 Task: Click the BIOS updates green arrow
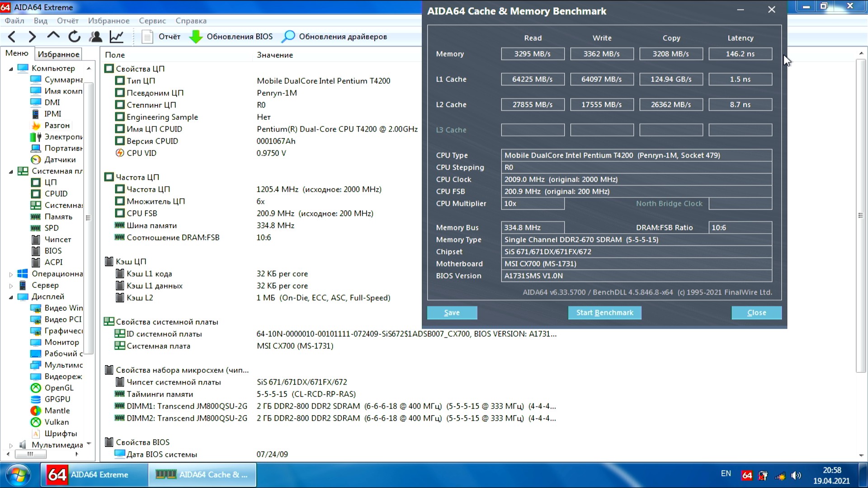pos(196,37)
